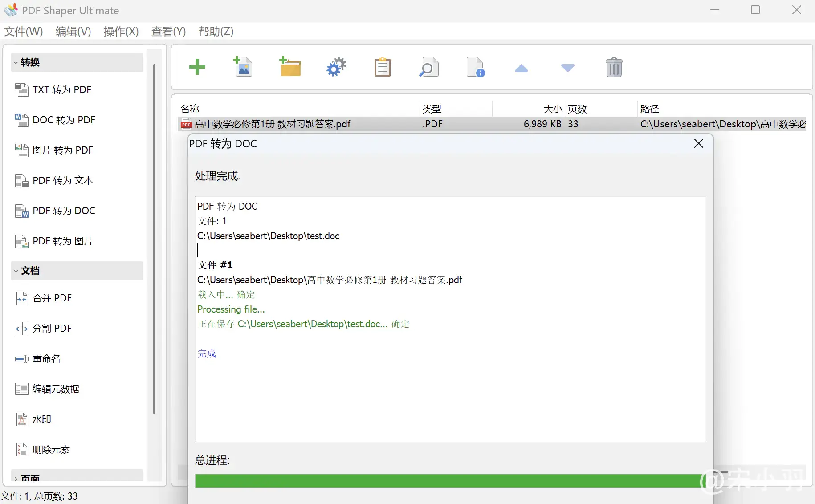Open settings with the gear icon
This screenshot has width=815, height=504.
[x=336, y=67]
